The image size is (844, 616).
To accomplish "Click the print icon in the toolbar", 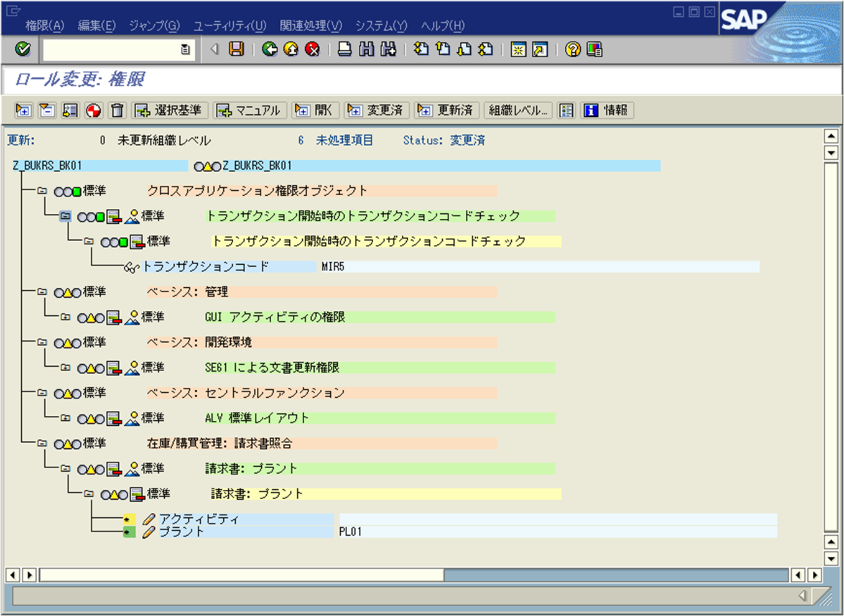I will pyautogui.click(x=343, y=50).
